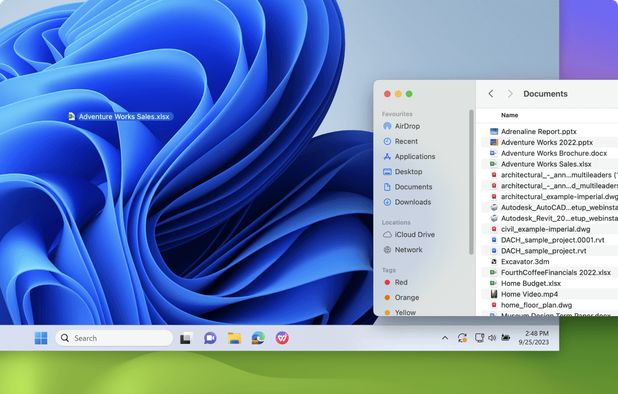Select Desktop in the Finder sidebar
618x394 pixels.
[x=403, y=172]
